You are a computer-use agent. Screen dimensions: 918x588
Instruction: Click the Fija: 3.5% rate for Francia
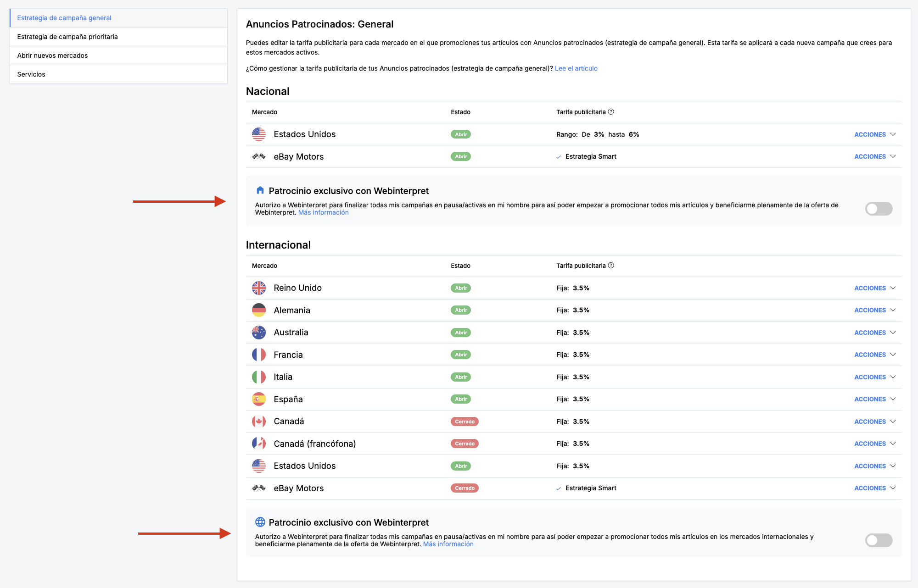pos(573,355)
